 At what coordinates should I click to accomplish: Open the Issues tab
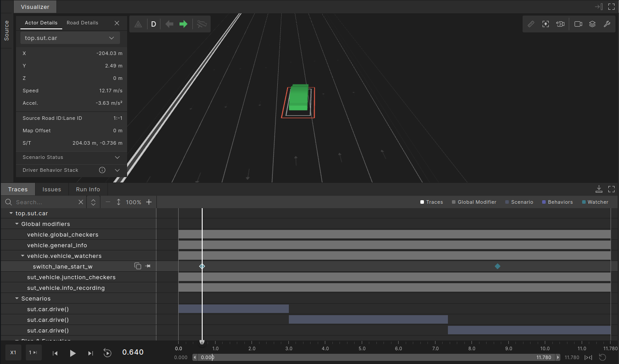tap(52, 190)
